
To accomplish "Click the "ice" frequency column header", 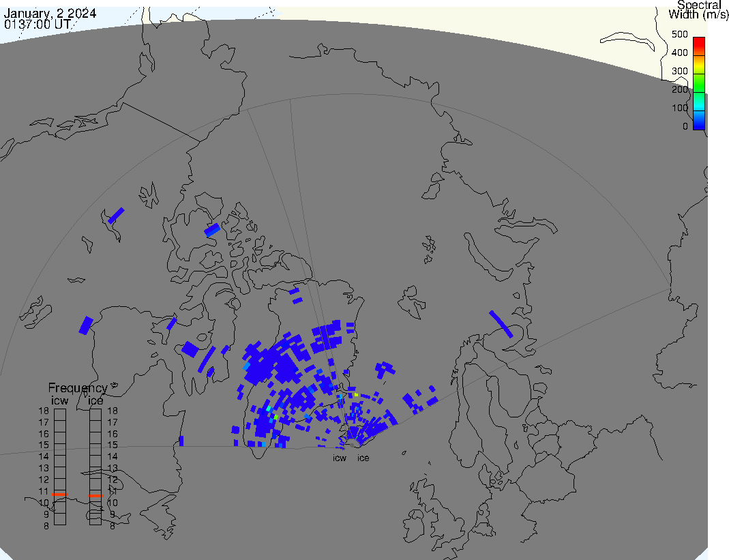I will (95, 400).
